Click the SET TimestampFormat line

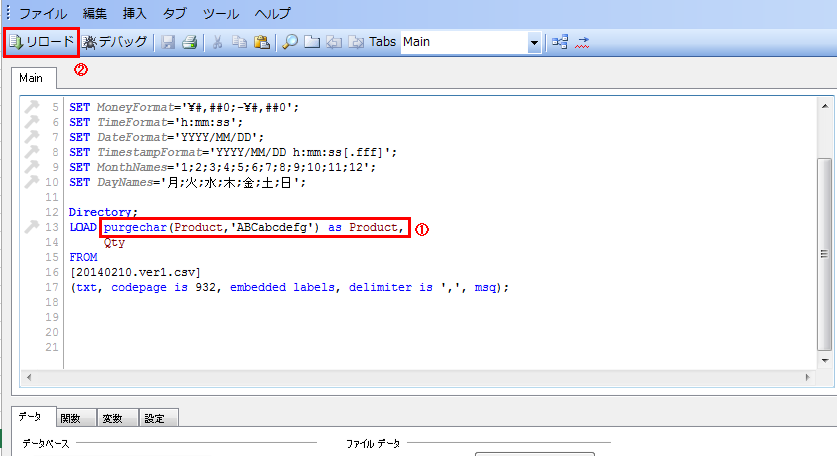tap(233, 152)
